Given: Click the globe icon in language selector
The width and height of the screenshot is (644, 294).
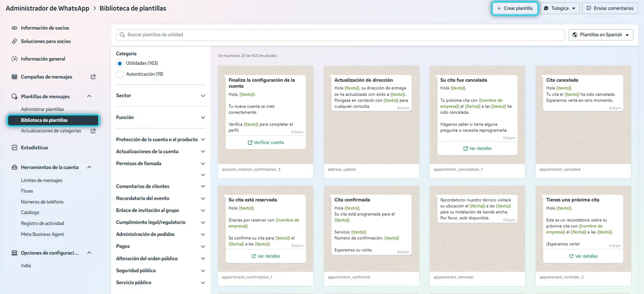Looking at the screenshot, I should [575, 35].
